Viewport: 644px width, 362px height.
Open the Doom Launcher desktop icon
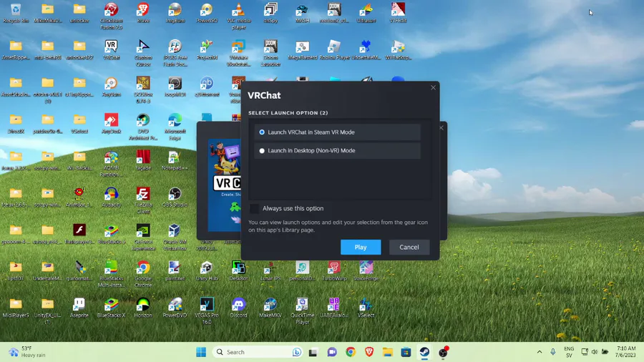coord(270,53)
